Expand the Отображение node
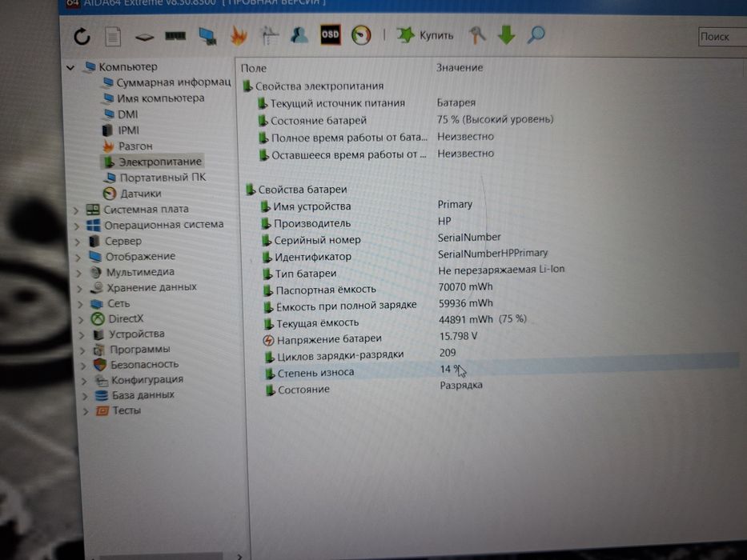Image resolution: width=747 pixels, height=560 pixels. pos(78,258)
